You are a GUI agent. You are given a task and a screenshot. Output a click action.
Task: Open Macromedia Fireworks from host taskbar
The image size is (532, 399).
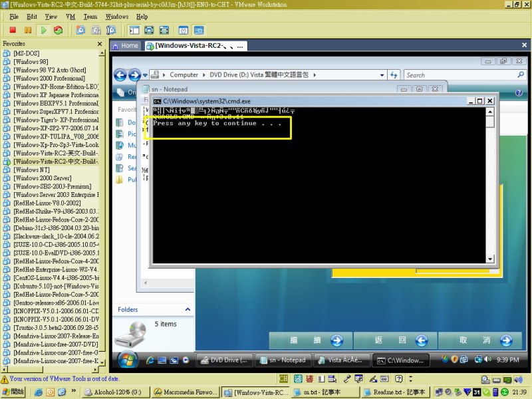click(x=186, y=392)
